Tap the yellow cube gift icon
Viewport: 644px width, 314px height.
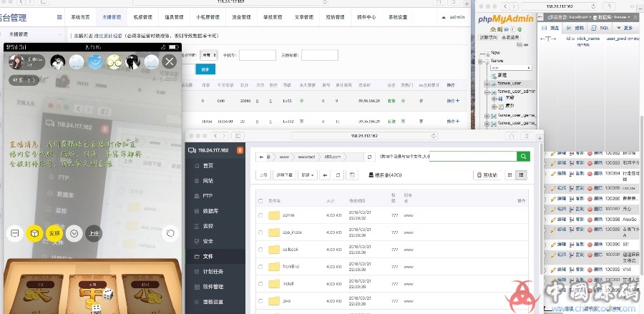click(35, 234)
